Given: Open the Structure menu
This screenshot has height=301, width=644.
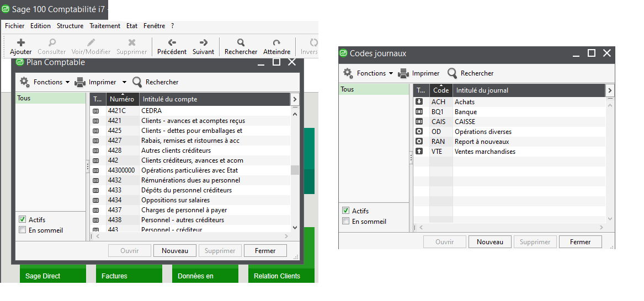Looking at the screenshot, I should tap(70, 26).
